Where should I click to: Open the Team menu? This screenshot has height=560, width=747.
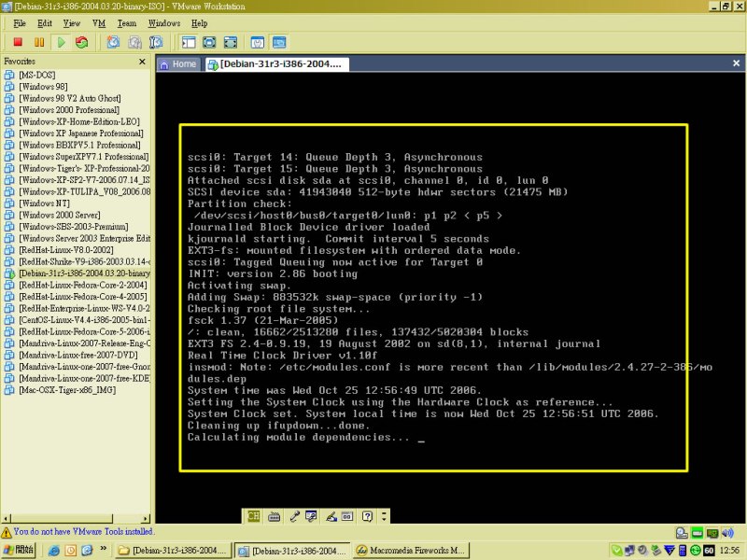pyautogui.click(x=127, y=23)
